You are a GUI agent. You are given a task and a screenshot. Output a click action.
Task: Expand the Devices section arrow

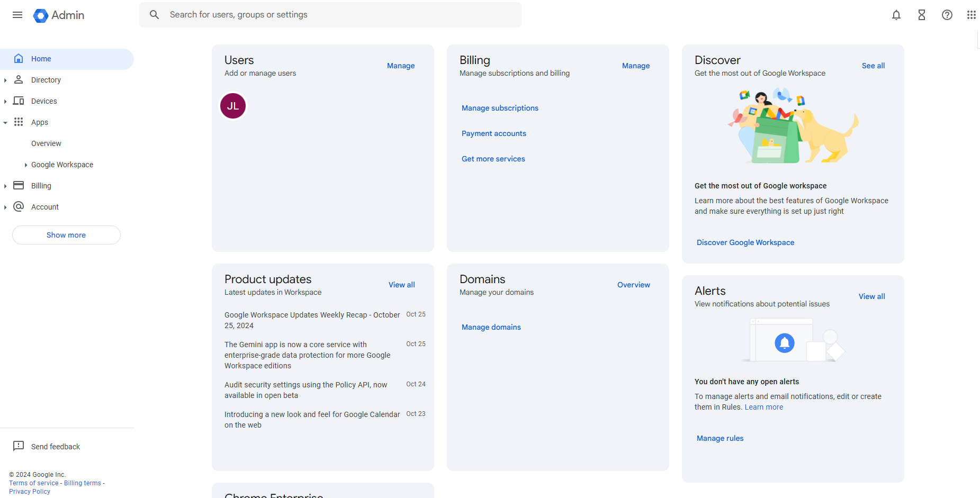point(5,101)
